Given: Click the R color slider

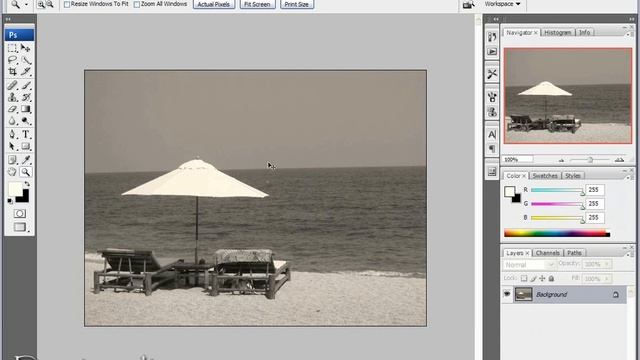Looking at the screenshot, I should (558, 191).
